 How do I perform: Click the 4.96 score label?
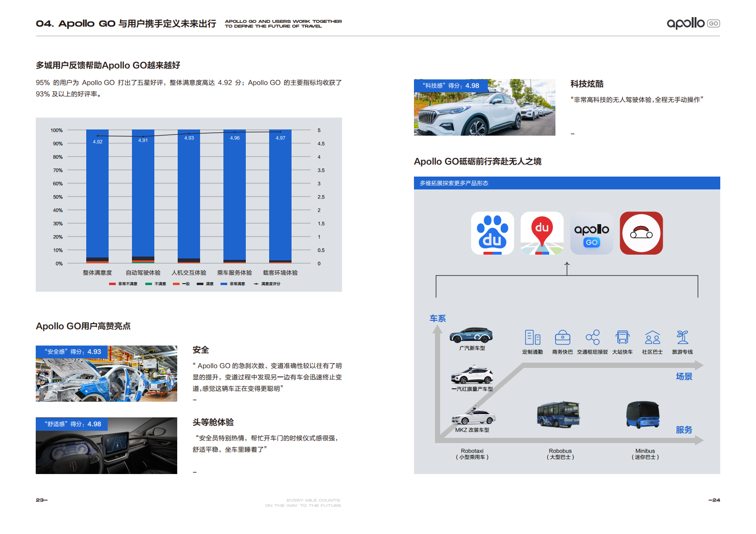point(235,138)
